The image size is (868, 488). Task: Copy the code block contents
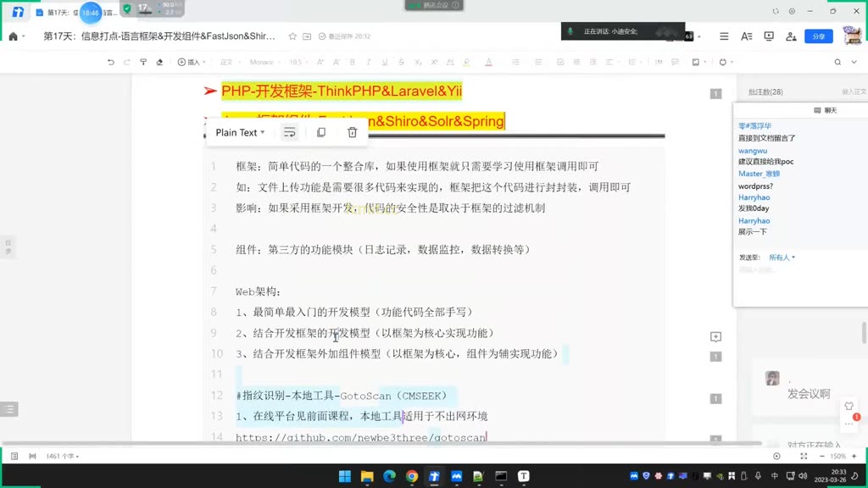[321, 132]
